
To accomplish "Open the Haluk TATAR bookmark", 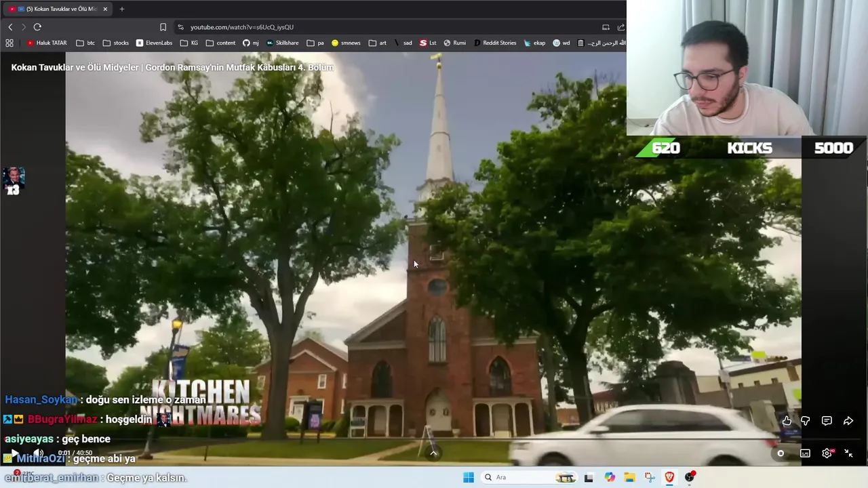I will tap(47, 43).
